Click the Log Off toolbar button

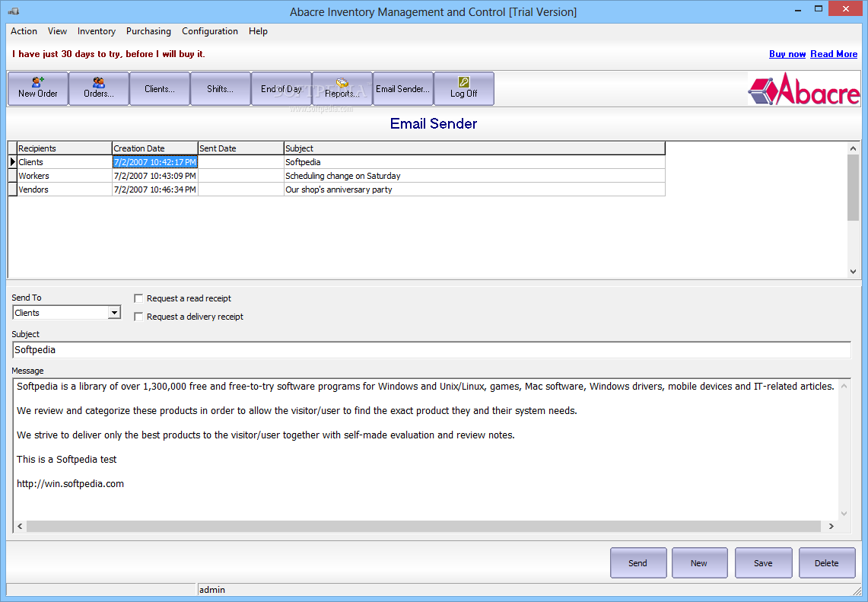click(x=464, y=88)
